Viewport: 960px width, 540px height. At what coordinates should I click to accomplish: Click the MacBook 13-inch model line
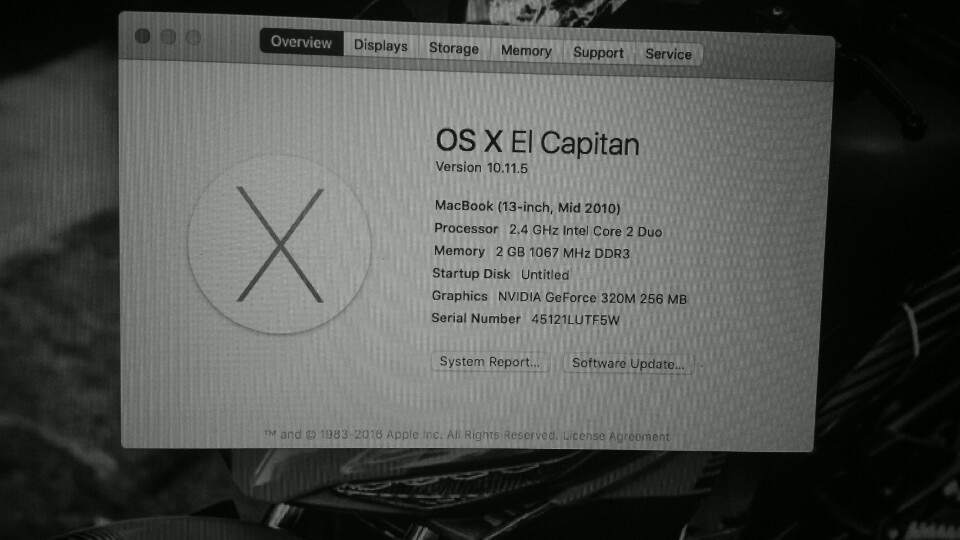tap(527, 207)
